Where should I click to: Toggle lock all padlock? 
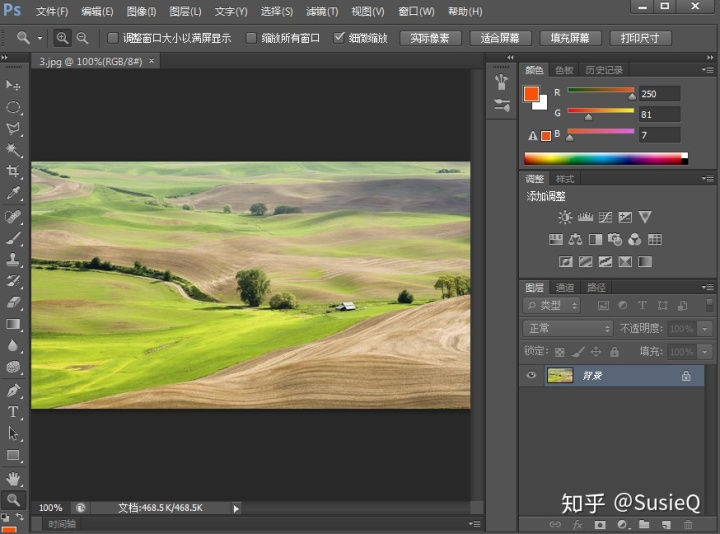pyautogui.click(x=614, y=352)
